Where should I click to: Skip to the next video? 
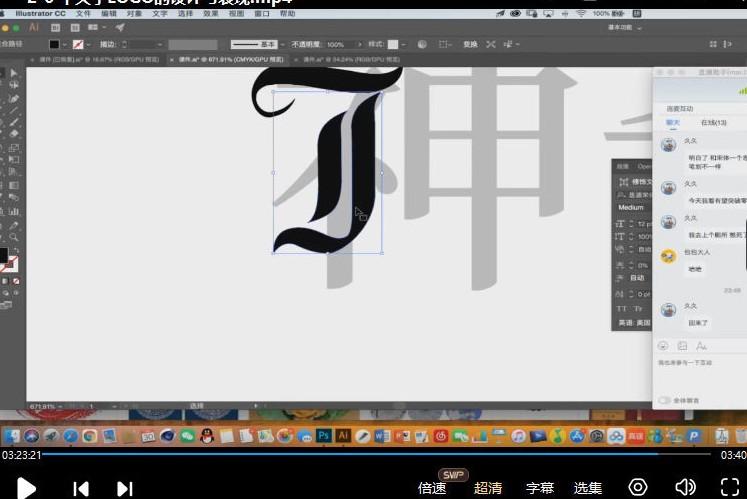tap(125, 488)
